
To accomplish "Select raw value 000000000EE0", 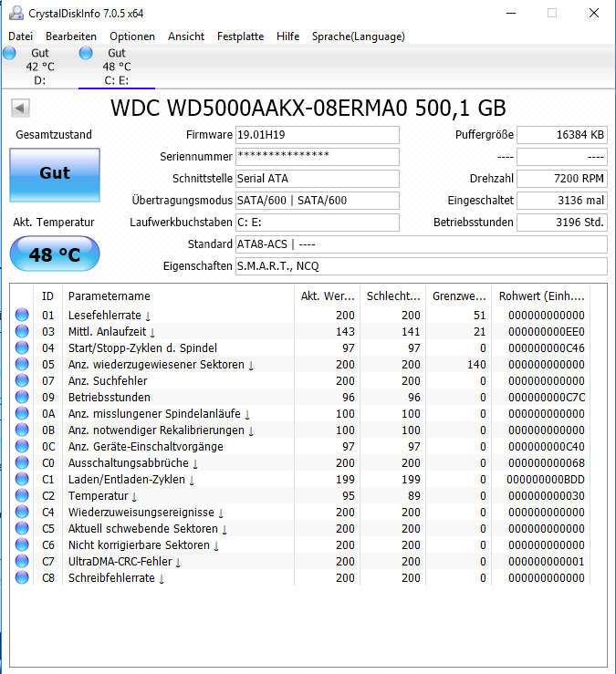I will 547,332.
